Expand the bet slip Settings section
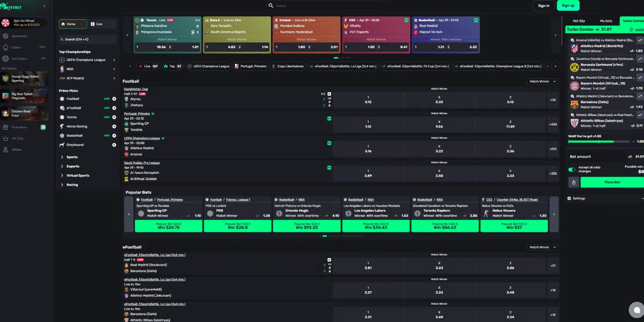This screenshot has width=644, height=322. point(605,198)
